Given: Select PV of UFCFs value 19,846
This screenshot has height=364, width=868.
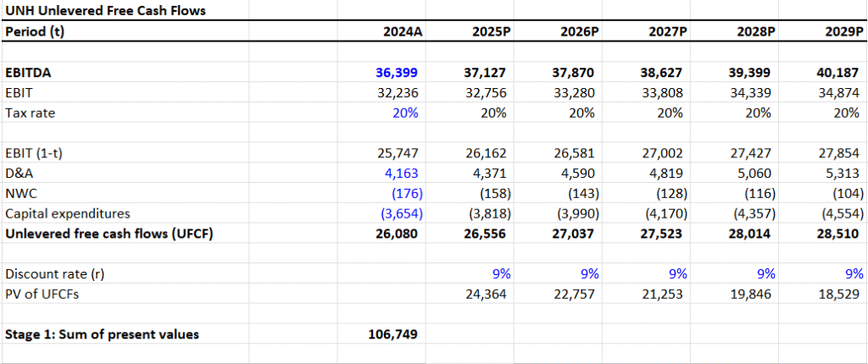Looking at the screenshot, I should (753, 295).
